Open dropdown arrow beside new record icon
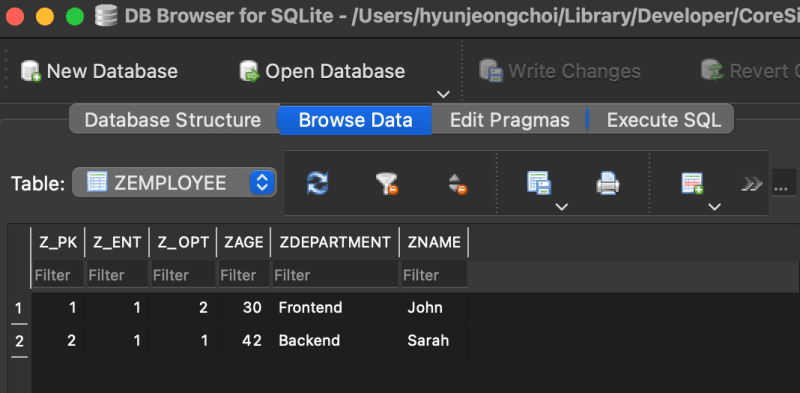This screenshot has height=393, width=800. click(x=715, y=207)
